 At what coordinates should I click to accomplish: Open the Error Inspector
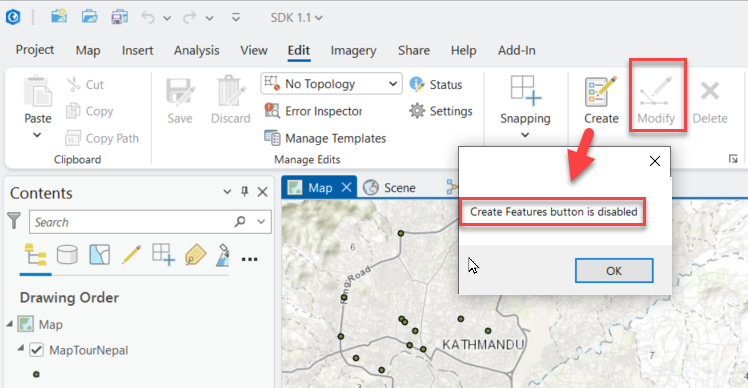313,111
